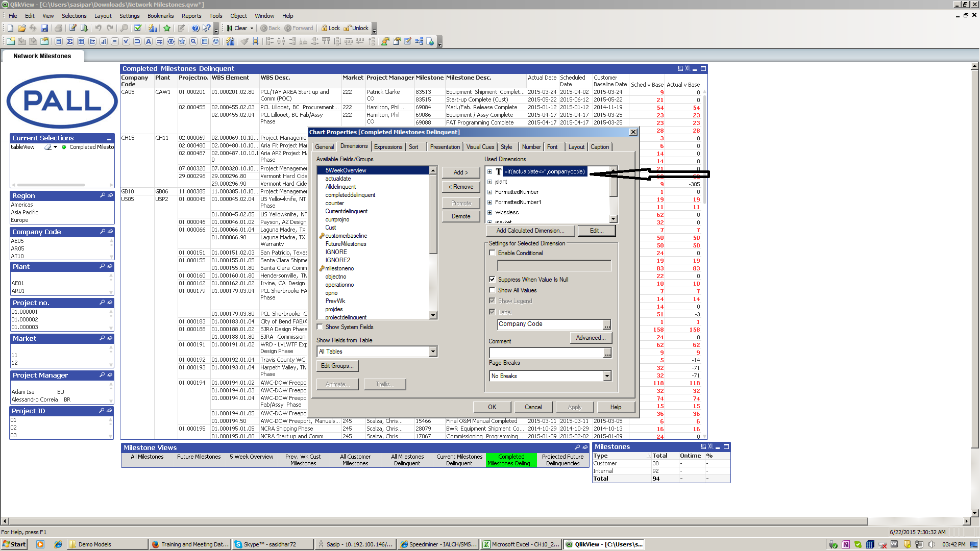Click the Save document toolbar icon

44,28
